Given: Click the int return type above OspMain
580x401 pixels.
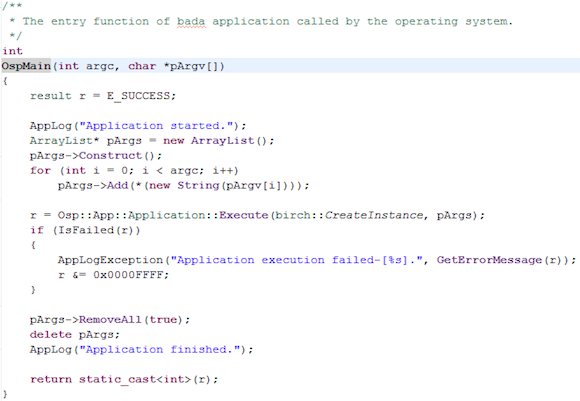Looking at the screenshot, I should coord(12,51).
